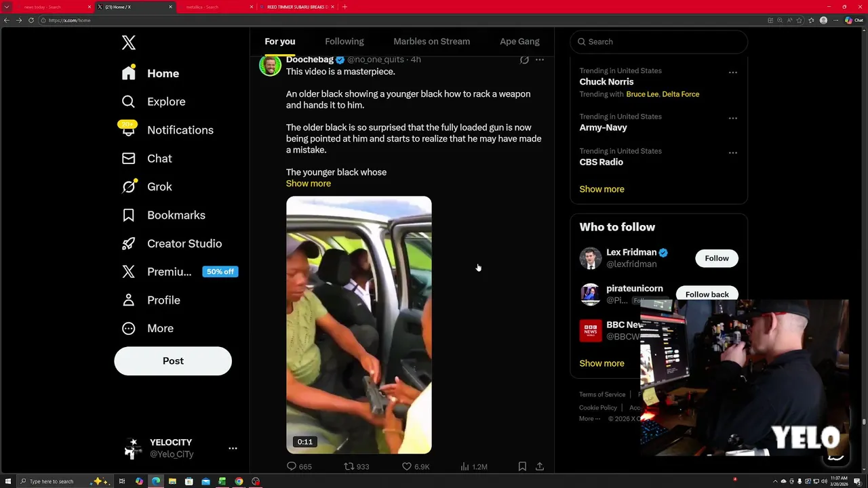Viewport: 868px width, 488px height.
Task: Expand the post with Show more
Action: click(309, 184)
